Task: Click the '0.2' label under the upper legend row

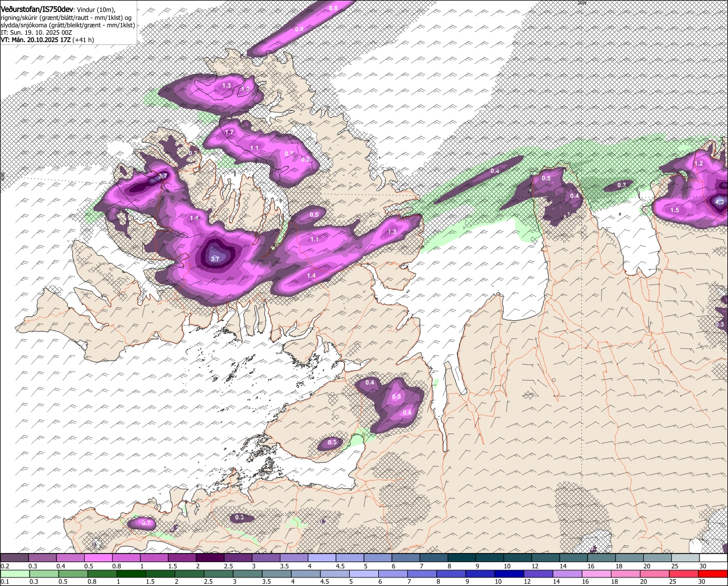Action: point(5,566)
